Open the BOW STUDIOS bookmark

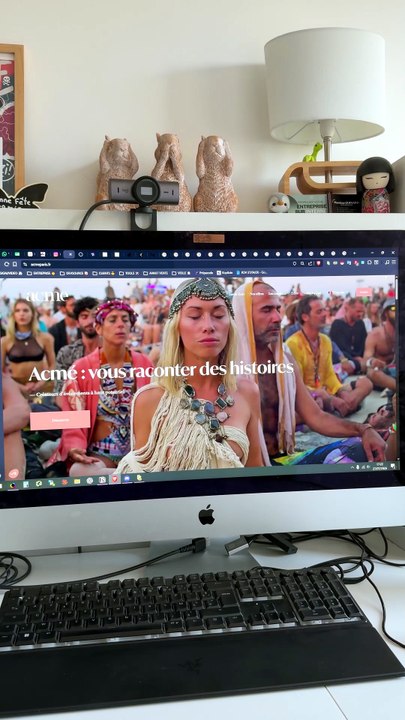252,272
